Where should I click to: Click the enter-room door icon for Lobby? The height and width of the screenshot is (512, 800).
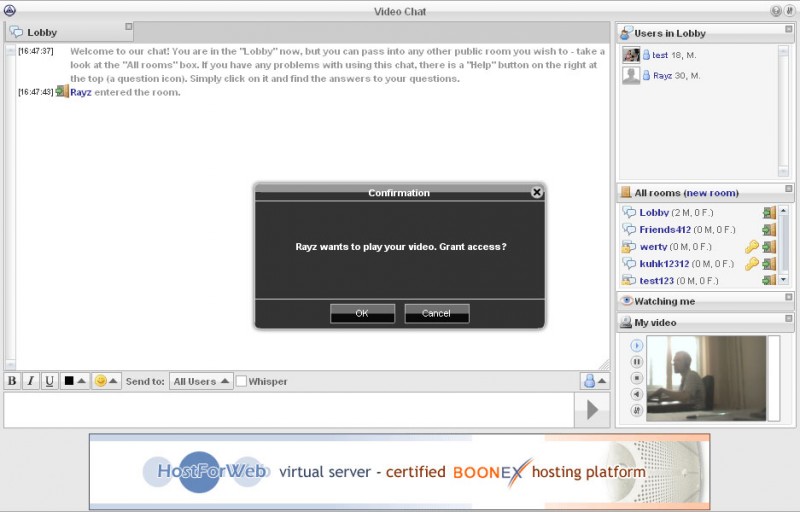(769, 213)
